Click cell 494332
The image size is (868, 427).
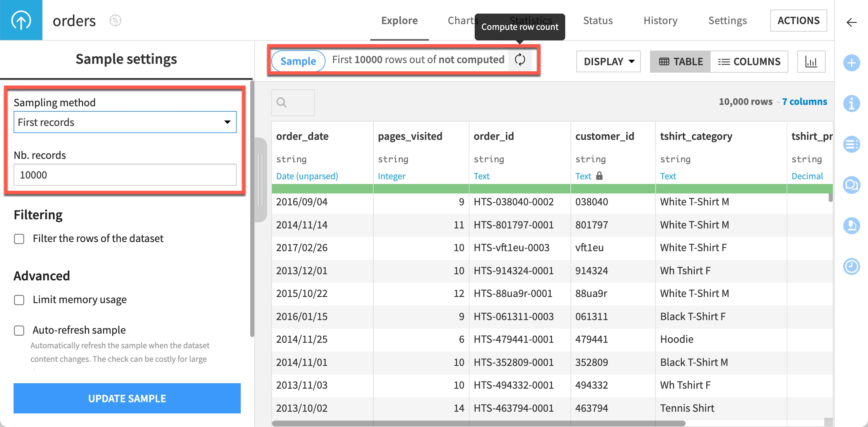click(x=613, y=385)
